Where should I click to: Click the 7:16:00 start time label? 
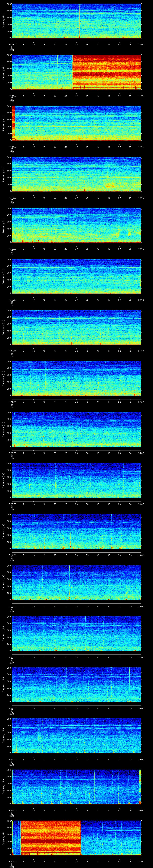(x=12, y=147)
